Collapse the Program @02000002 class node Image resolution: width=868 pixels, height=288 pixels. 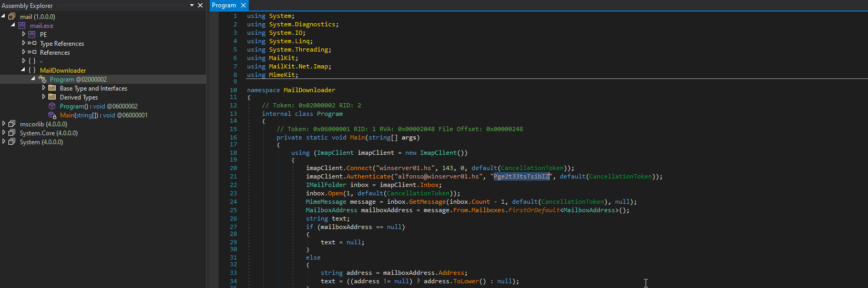pyautogui.click(x=33, y=79)
